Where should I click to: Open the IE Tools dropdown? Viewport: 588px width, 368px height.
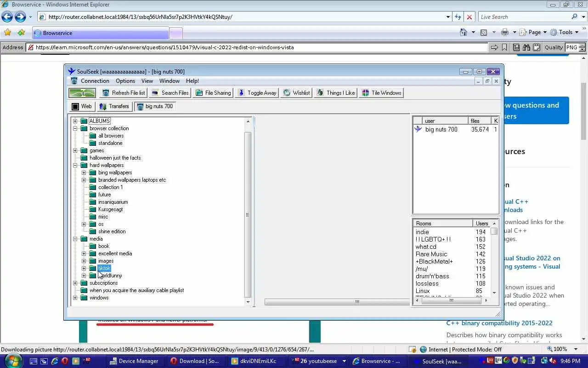point(565,32)
